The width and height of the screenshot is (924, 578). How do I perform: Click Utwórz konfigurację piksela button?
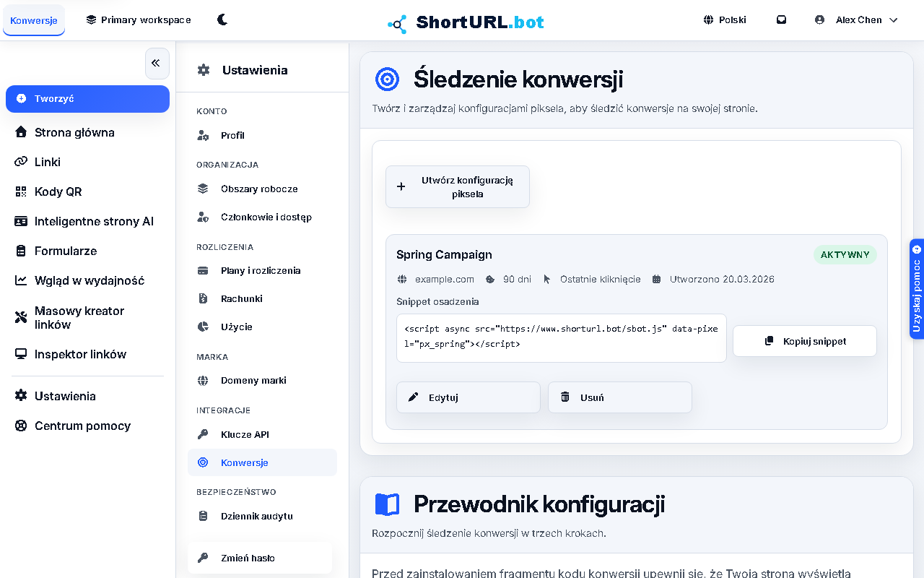(458, 186)
